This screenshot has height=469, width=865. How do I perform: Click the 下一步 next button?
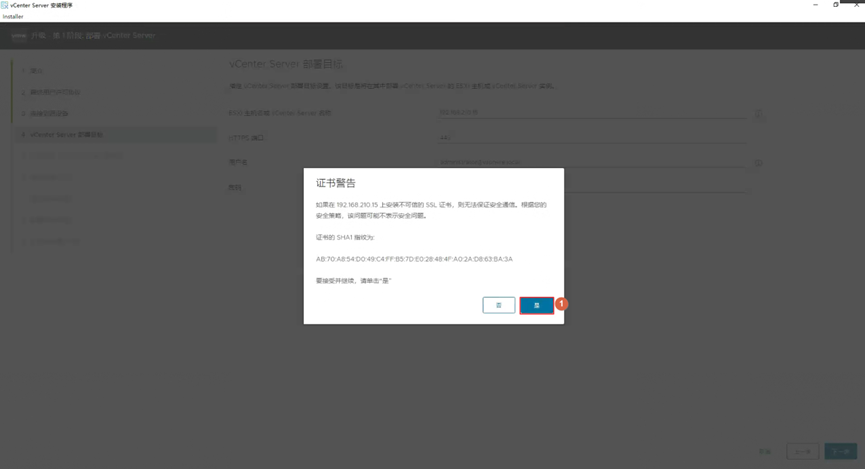(841, 451)
